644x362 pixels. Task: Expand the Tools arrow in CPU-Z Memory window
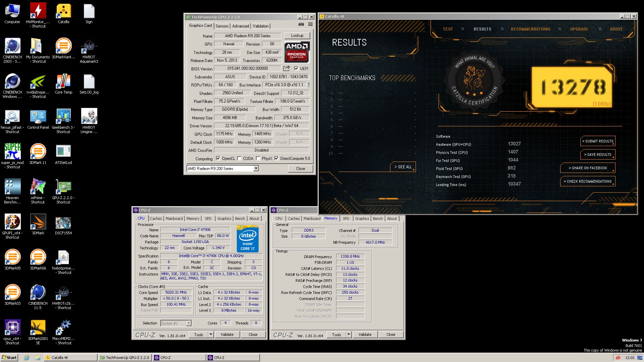[348, 335]
